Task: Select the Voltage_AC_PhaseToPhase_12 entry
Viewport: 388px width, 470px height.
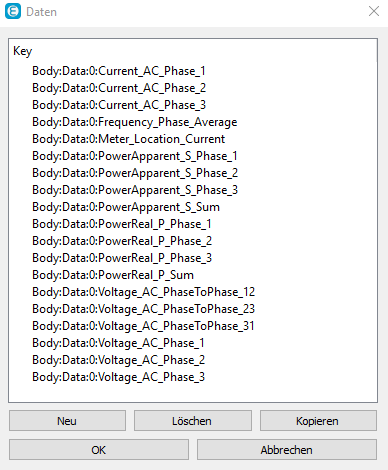Action: tap(144, 292)
